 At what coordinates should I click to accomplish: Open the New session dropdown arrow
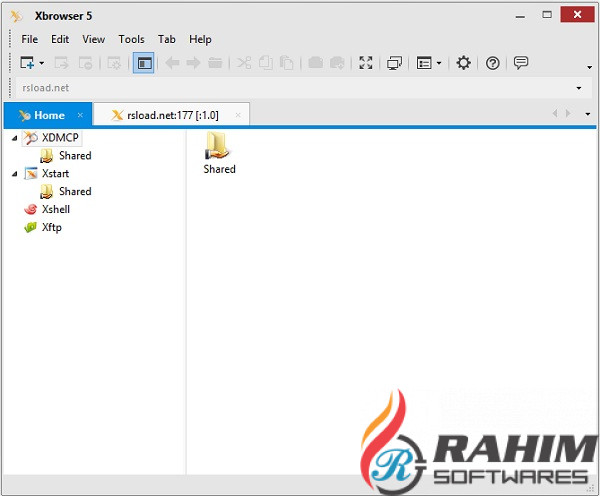42,63
